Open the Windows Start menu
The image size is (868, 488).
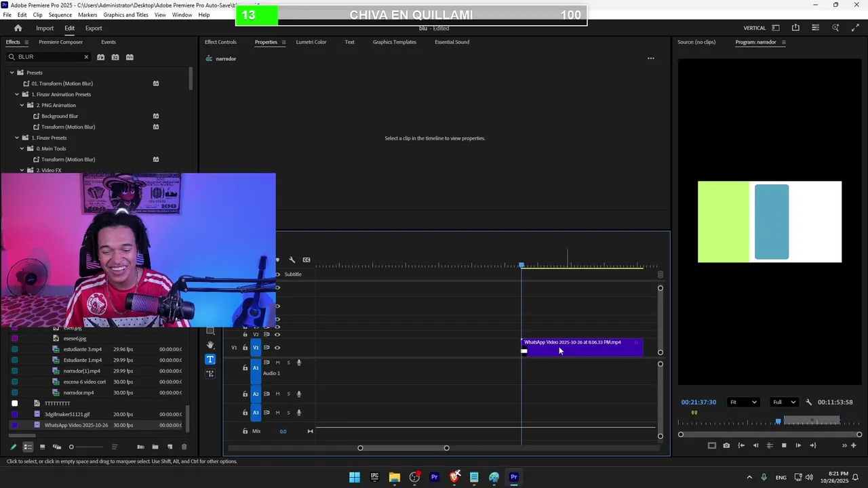click(355, 477)
